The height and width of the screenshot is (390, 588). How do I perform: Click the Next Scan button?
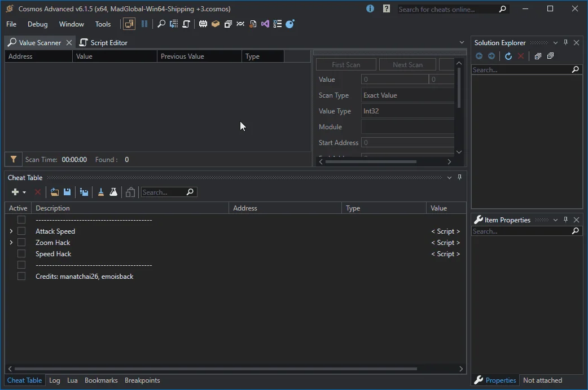point(407,64)
